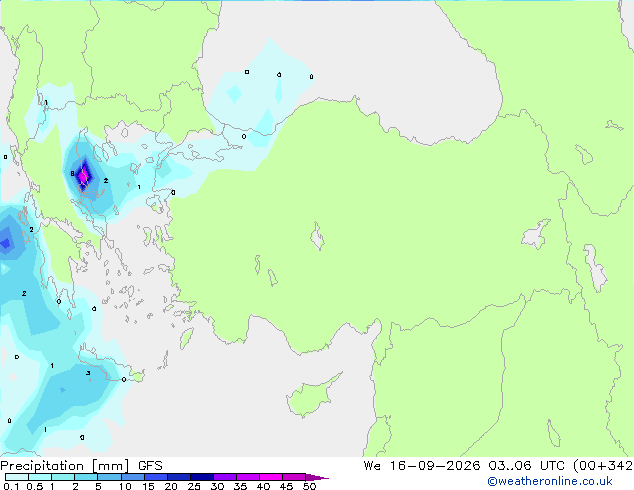Pick the legend swatch between 2 and 5
Screen dimensions: 634x490
86,477
